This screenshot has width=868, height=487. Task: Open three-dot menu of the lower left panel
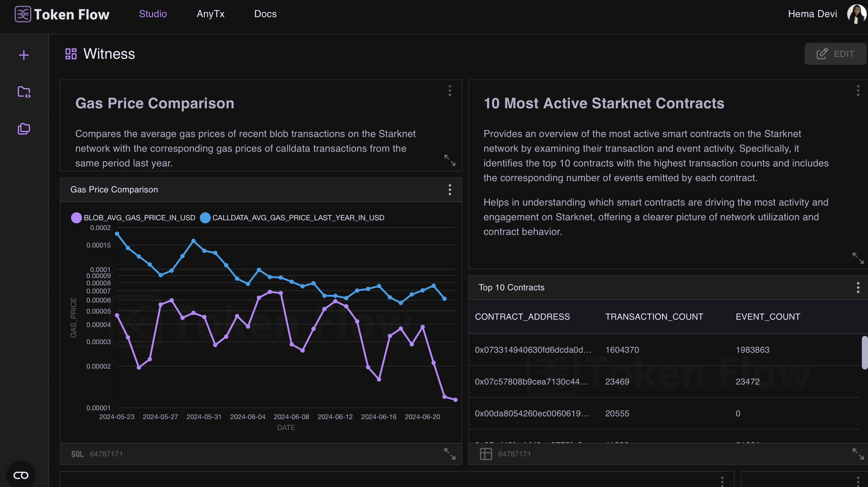(x=722, y=481)
